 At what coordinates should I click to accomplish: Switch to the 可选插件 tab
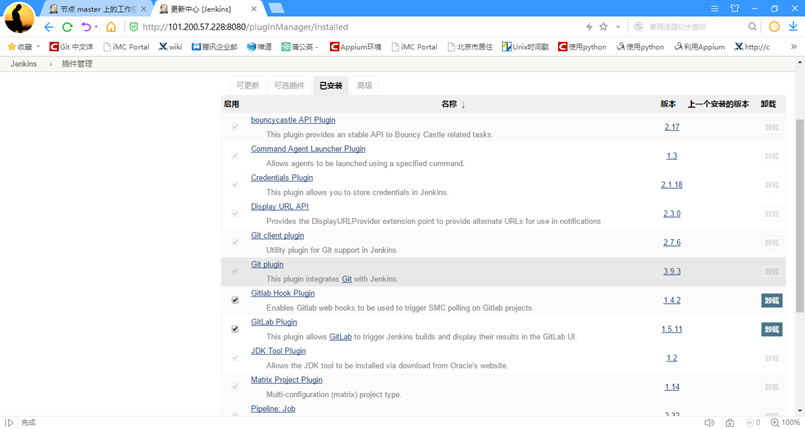point(289,86)
